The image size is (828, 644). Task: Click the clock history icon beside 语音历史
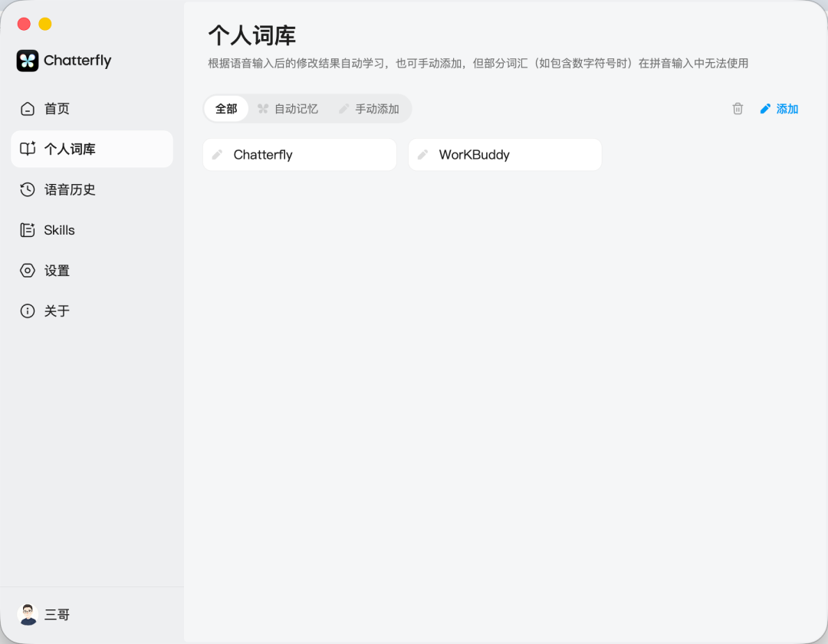coord(28,189)
